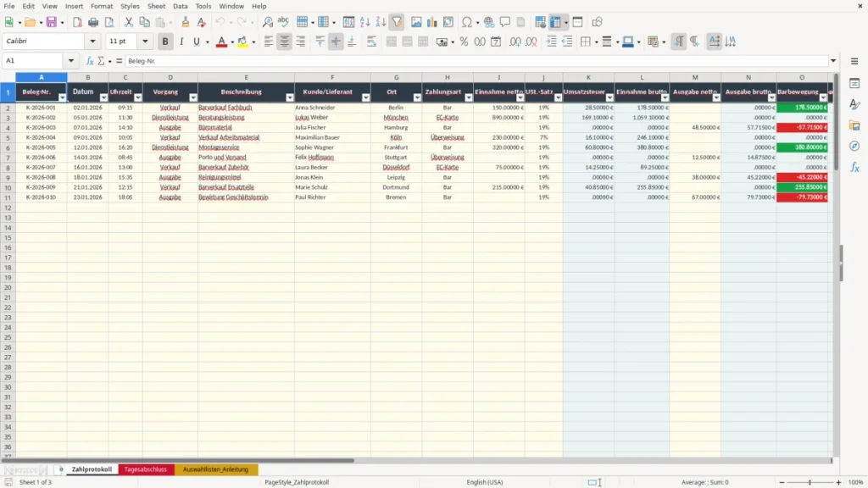Click the font color red swatch button
868x488 pixels.
click(221, 42)
